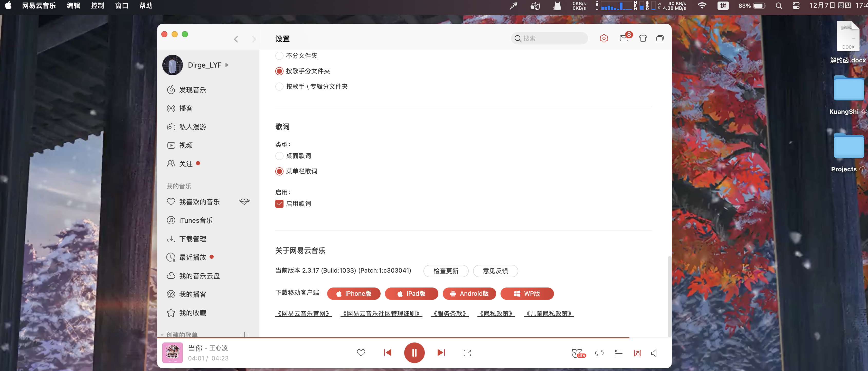This screenshot has width=868, height=371.
Task: Click the heart to like current song
Action: (361, 353)
